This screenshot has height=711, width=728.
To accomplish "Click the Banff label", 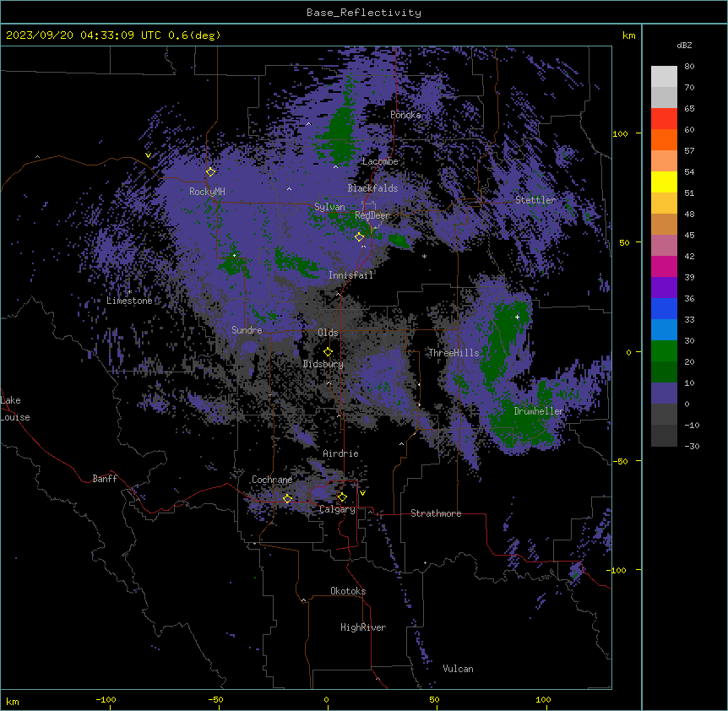I will [105, 478].
